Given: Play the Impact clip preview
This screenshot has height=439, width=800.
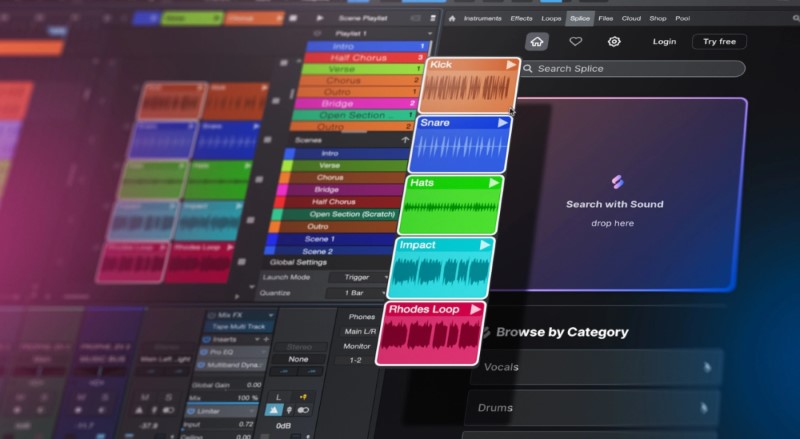Looking at the screenshot, I should click(x=485, y=245).
